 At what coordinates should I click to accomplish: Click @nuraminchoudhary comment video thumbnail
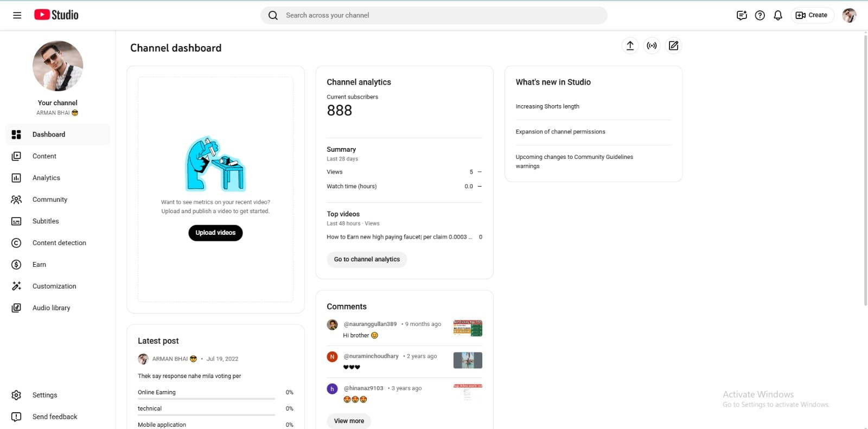468,360
